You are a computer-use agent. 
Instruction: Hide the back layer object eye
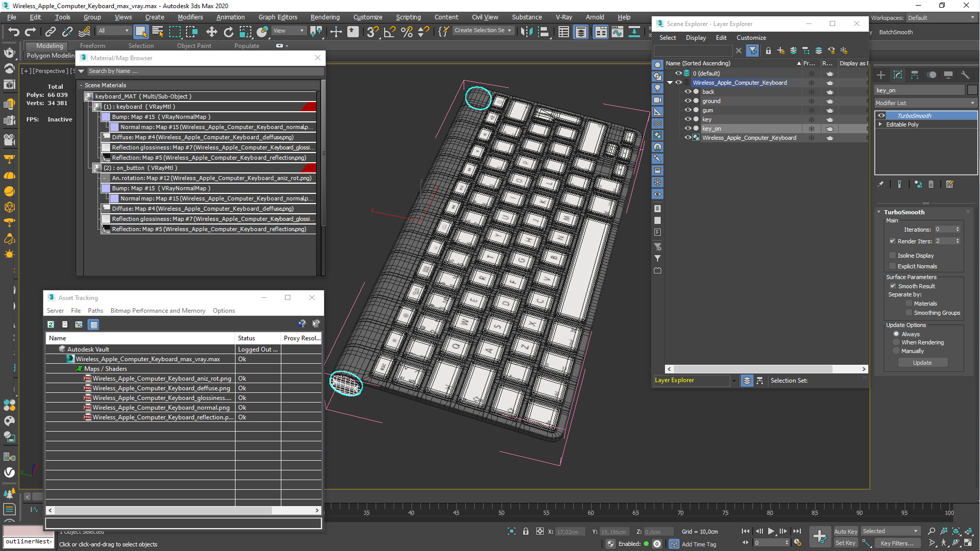tap(688, 92)
